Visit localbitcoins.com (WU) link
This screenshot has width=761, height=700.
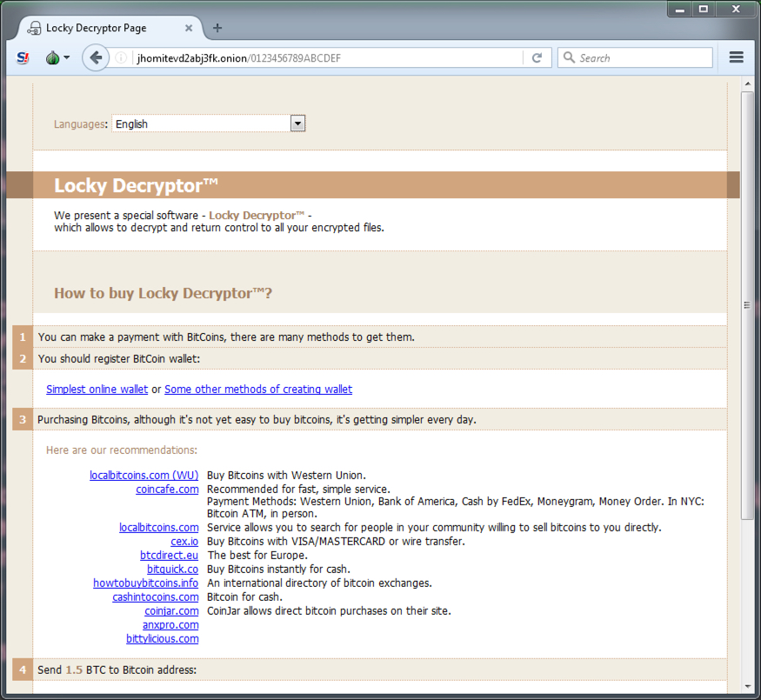(144, 476)
